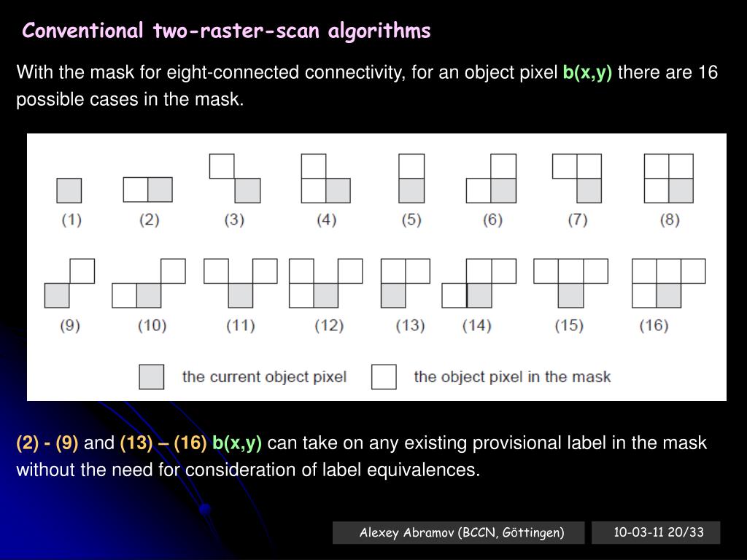Click the mask case diagram labeled (2)
This screenshot has height=560, width=747.
pyautogui.click(x=147, y=190)
